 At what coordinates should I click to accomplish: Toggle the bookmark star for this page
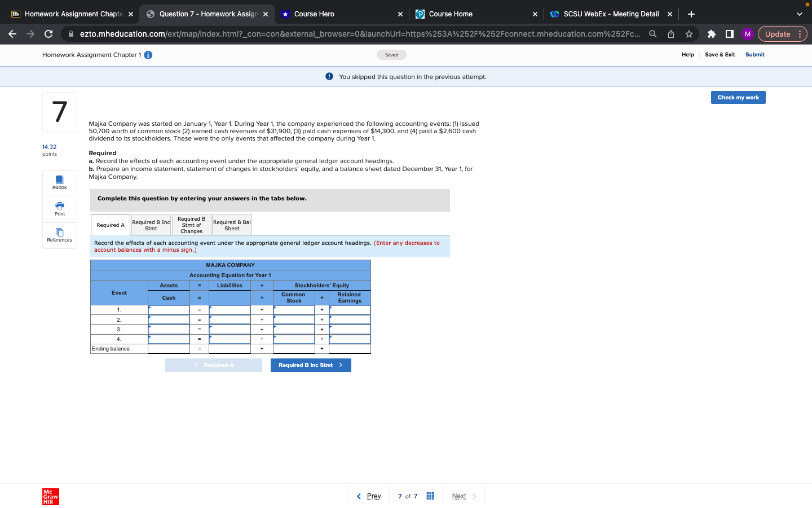pos(689,34)
